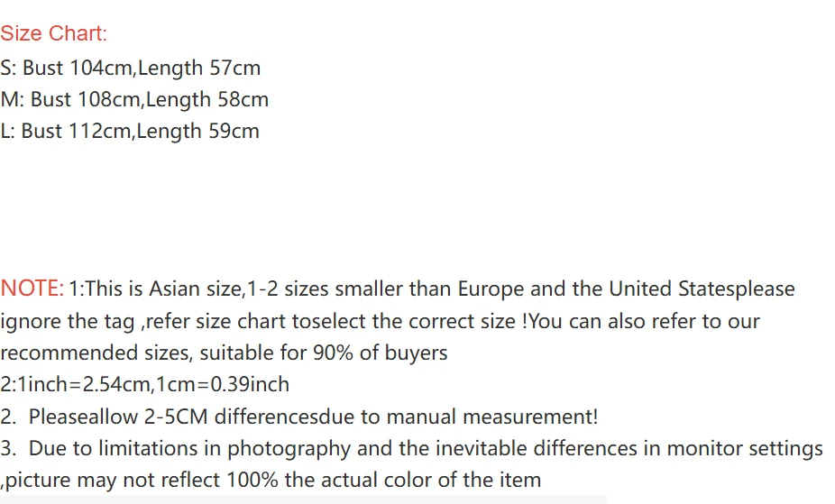Click the S size measurement line
Viewport: 835px width, 504px height.
[x=130, y=68]
